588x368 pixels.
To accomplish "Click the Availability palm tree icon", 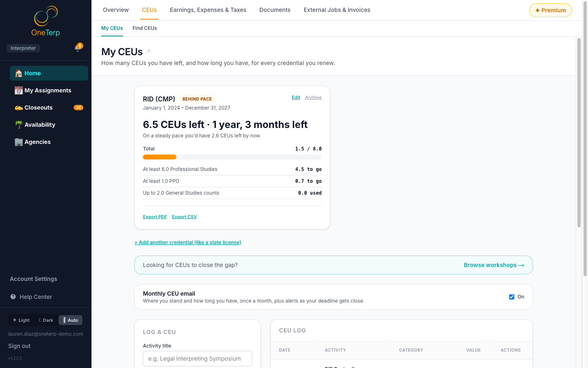I will click(19, 125).
